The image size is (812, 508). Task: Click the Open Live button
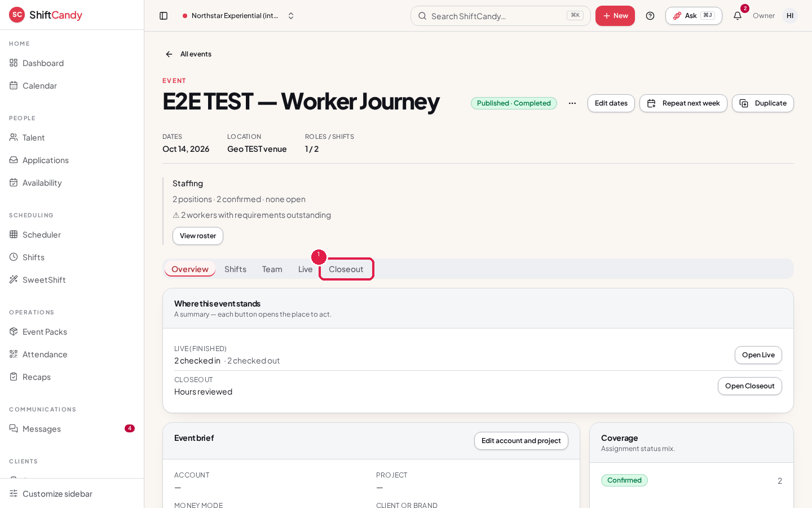tap(758, 355)
